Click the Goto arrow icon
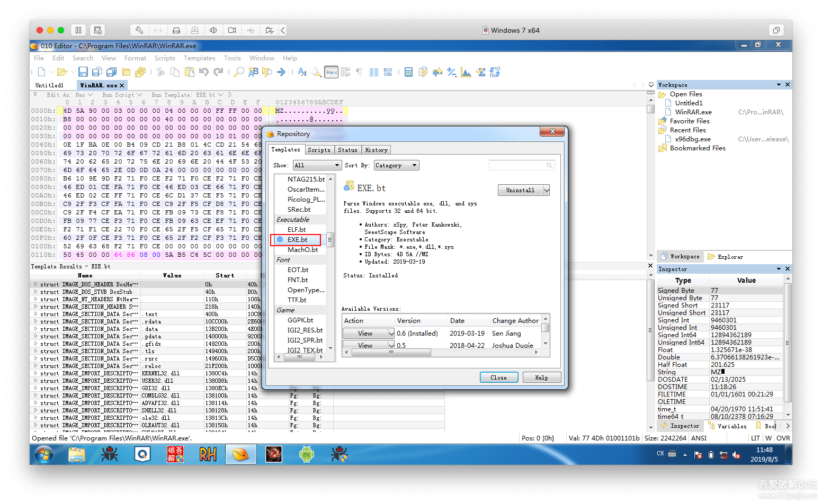This screenshot has width=822, height=504. pyautogui.click(x=281, y=72)
